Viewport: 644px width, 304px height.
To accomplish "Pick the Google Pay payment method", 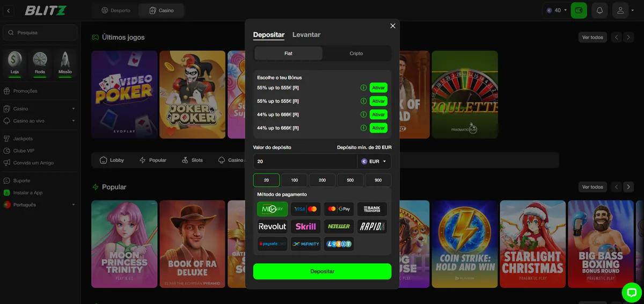I will [339, 209].
